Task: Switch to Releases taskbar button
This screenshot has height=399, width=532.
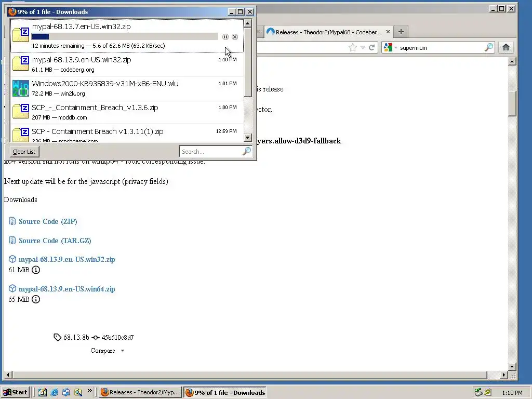Action: (x=140, y=392)
